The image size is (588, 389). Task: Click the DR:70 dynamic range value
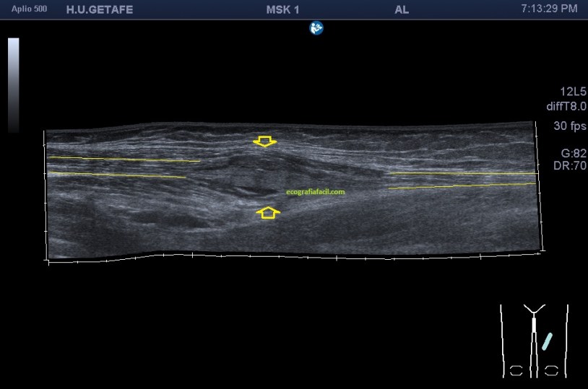coord(571,165)
